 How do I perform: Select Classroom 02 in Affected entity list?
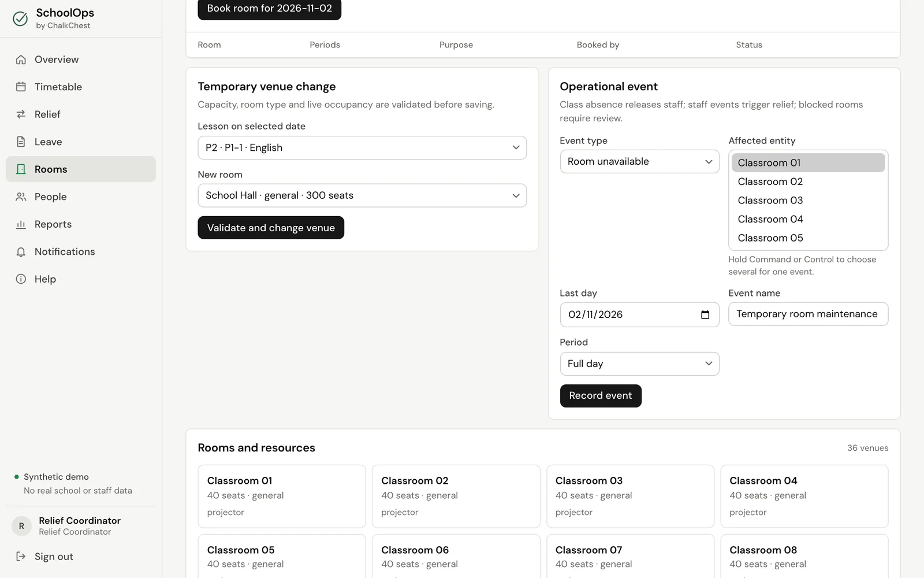tap(808, 181)
